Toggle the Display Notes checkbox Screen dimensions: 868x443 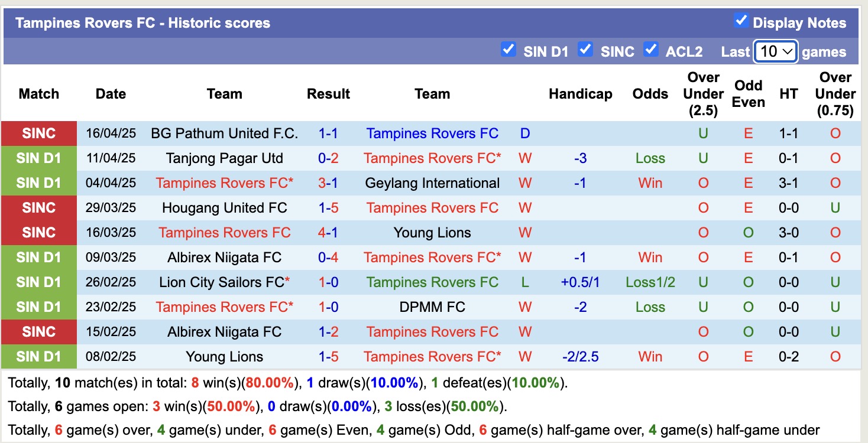[x=741, y=19]
